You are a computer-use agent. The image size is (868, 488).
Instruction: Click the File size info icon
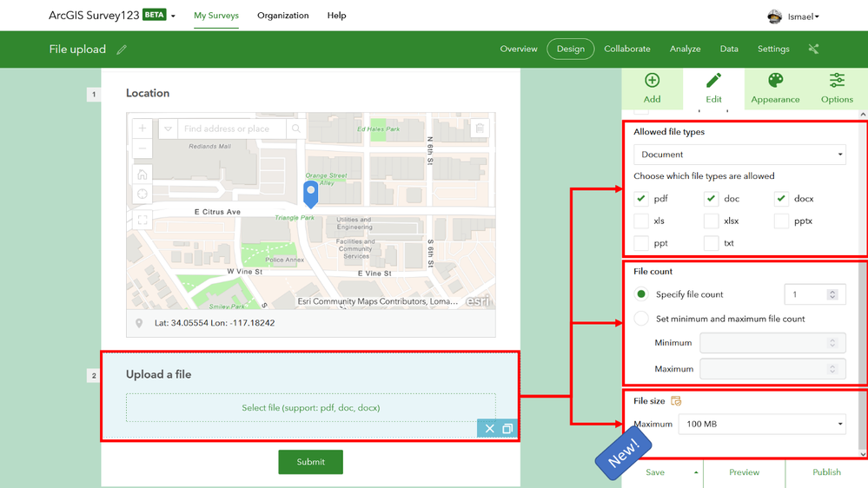pyautogui.click(x=676, y=400)
